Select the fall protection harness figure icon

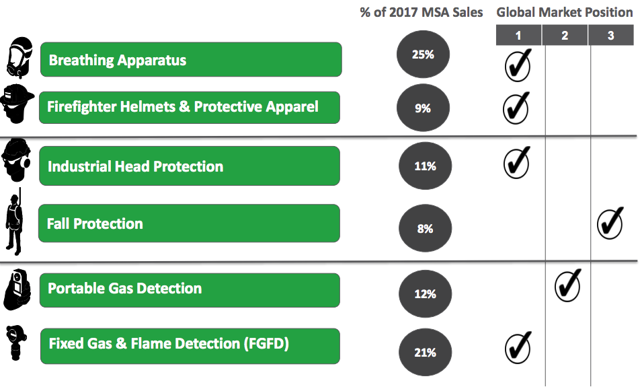coord(14,222)
